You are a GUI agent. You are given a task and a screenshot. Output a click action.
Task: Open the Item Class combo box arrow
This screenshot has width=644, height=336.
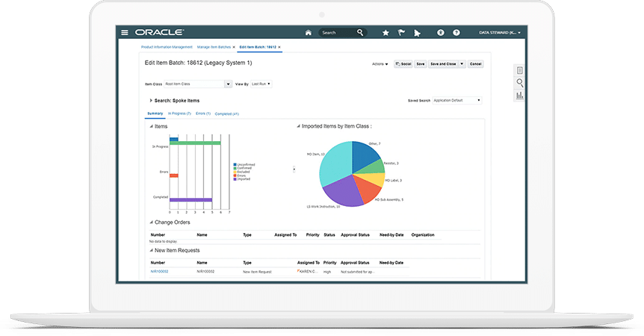228,84
